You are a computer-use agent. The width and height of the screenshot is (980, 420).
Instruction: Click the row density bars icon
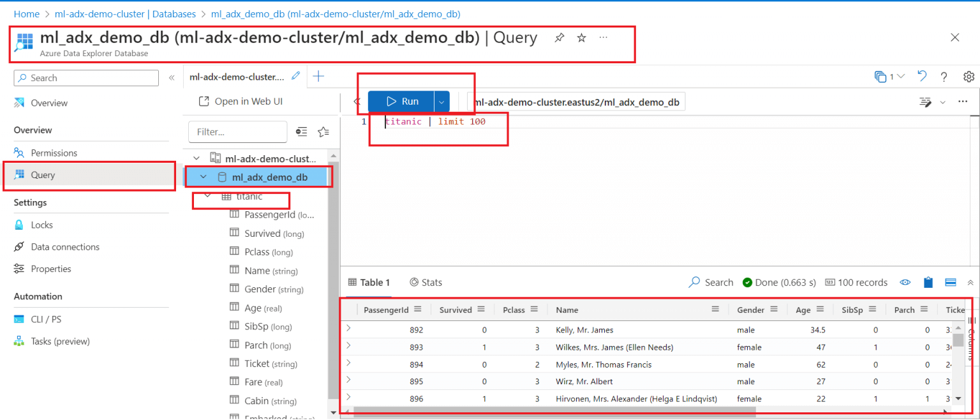pyautogui.click(x=950, y=282)
